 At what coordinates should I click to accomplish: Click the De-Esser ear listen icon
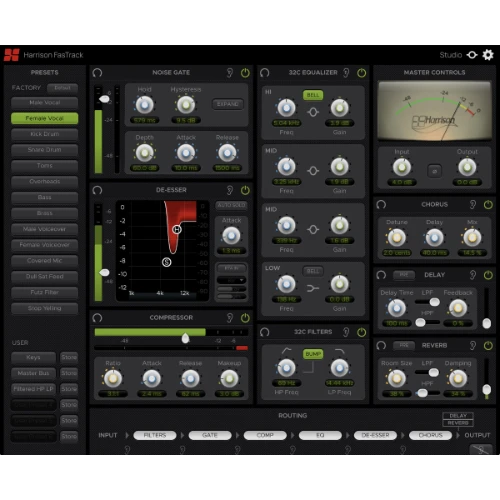tap(230, 190)
